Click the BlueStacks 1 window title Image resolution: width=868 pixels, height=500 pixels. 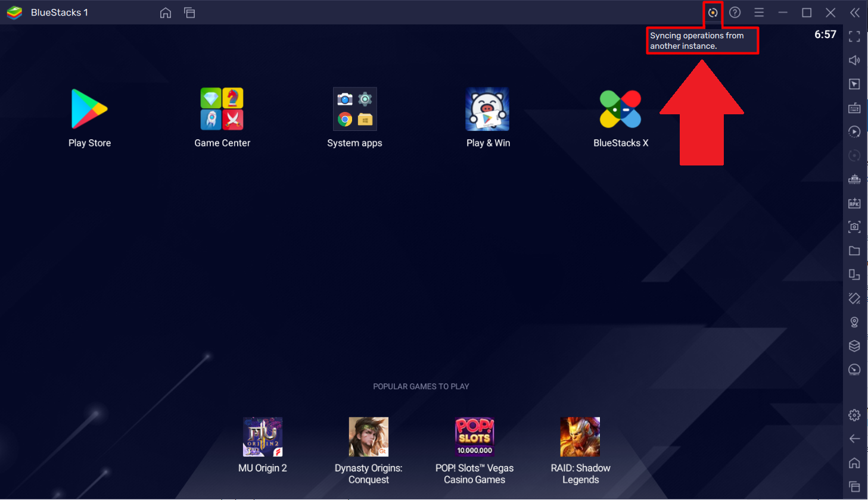pyautogui.click(x=60, y=12)
